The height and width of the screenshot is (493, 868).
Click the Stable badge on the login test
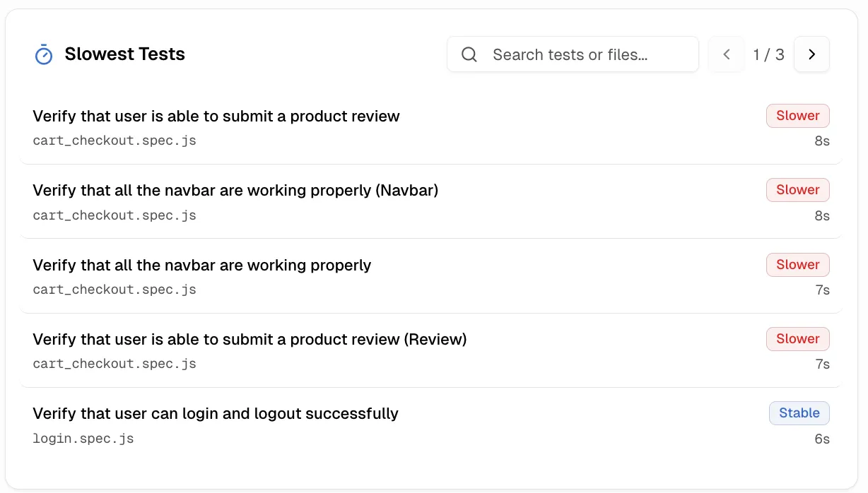[799, 413]
